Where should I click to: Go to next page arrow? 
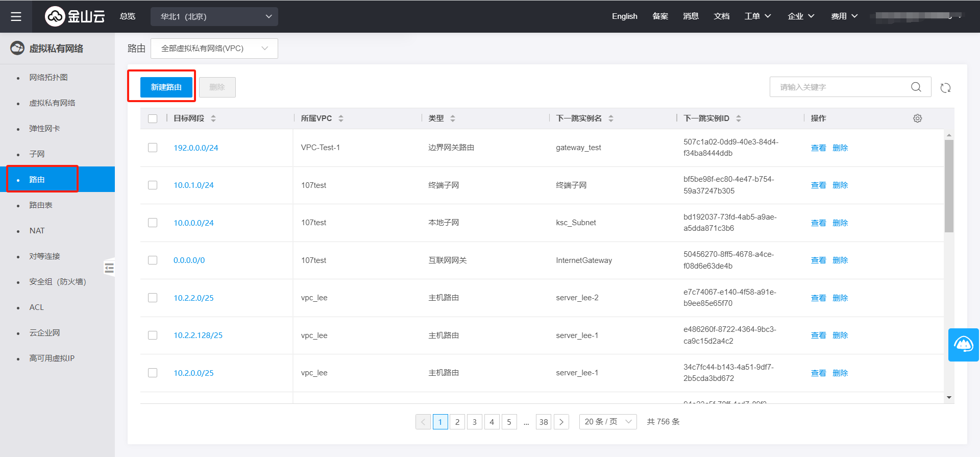[x=561, y=422]
